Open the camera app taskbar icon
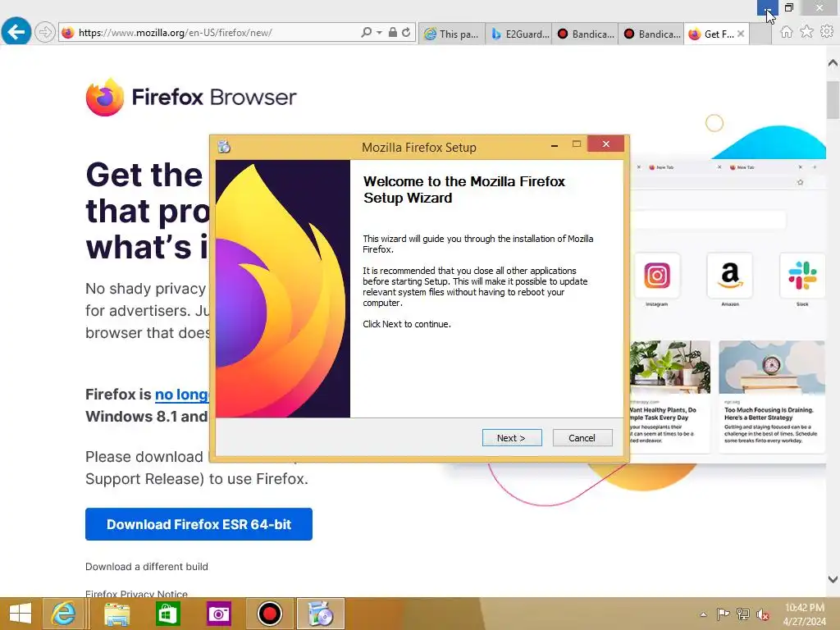The width and height of the screenshot is (840, 630). [218, 614]
